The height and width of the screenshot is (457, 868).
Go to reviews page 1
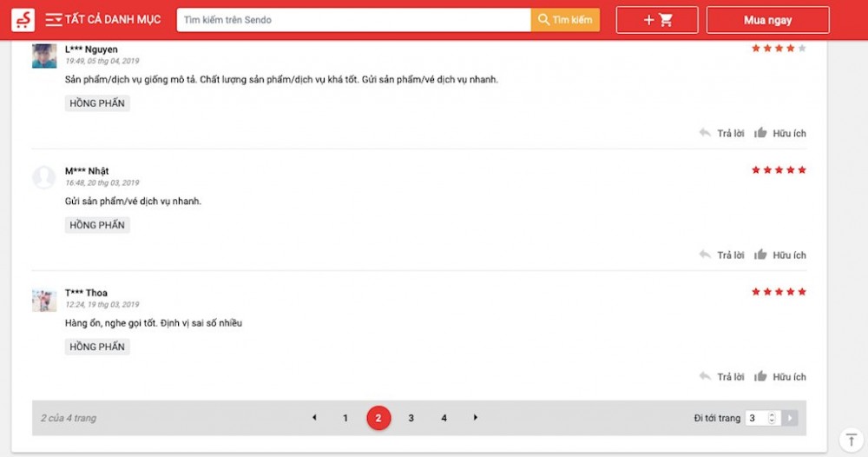click(x=345, y=418)
